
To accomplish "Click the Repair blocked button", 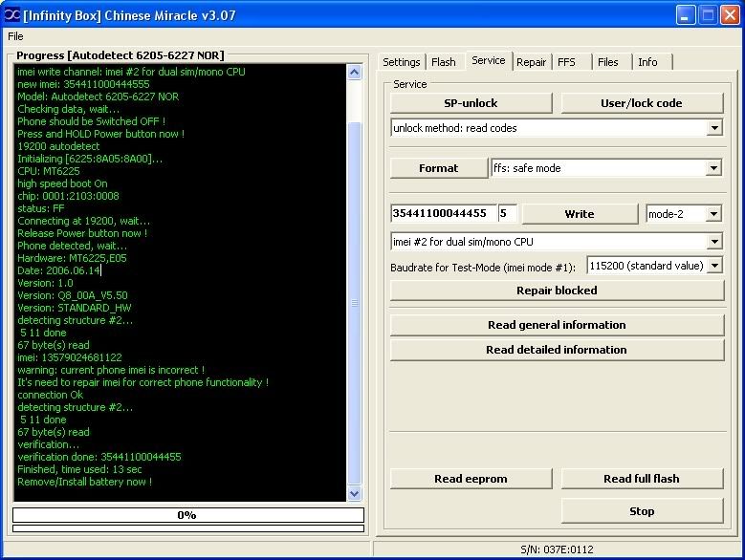I will pos(557,291).
